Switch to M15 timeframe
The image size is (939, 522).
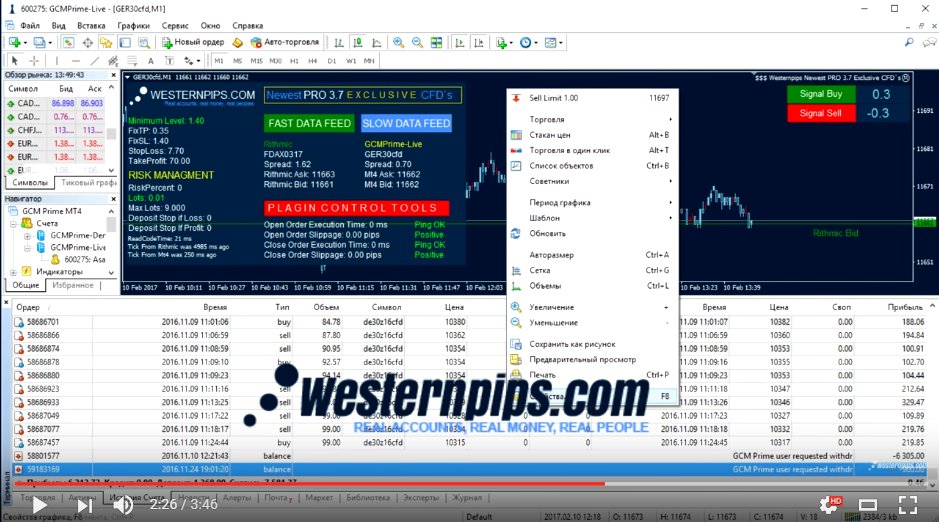(256, 60)
